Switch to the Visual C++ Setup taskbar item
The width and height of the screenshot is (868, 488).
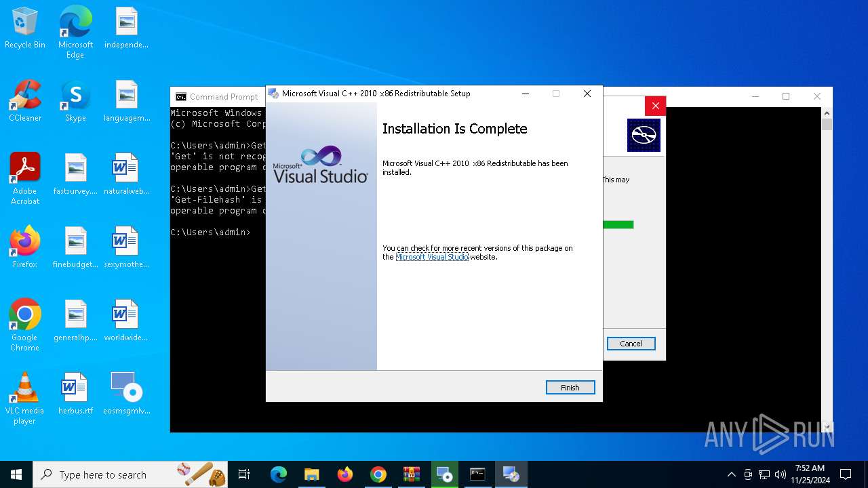coord(511,474)
